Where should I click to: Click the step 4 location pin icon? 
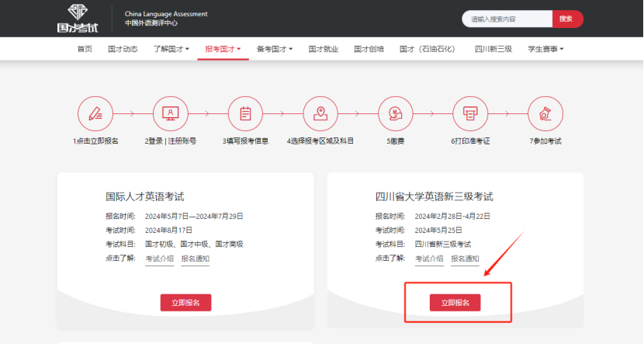320,114
